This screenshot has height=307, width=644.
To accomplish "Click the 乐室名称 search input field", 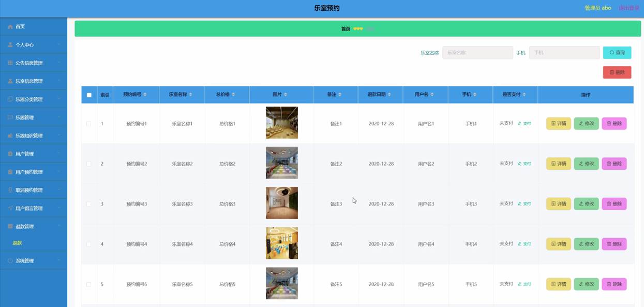I will [x=477, y=52].
